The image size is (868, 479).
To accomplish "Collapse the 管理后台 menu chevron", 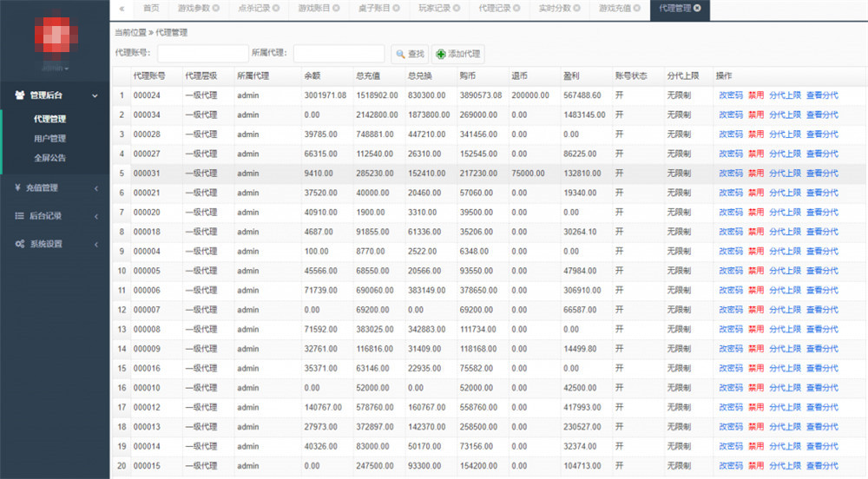I will (x=95, y=95).
